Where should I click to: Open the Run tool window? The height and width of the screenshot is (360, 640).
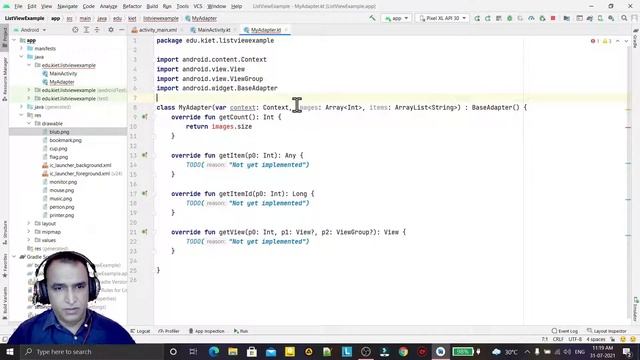[x=241, y=331]
